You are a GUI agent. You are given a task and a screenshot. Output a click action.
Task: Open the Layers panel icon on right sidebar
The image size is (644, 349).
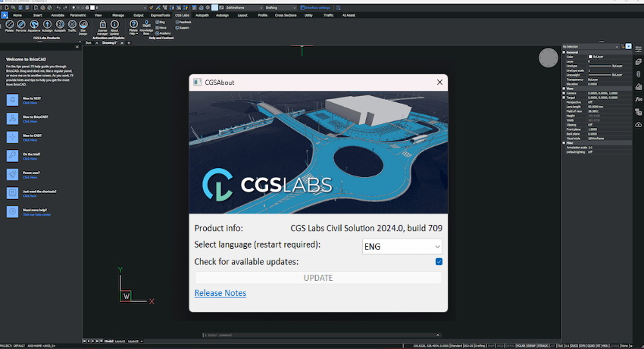[638, 61]
